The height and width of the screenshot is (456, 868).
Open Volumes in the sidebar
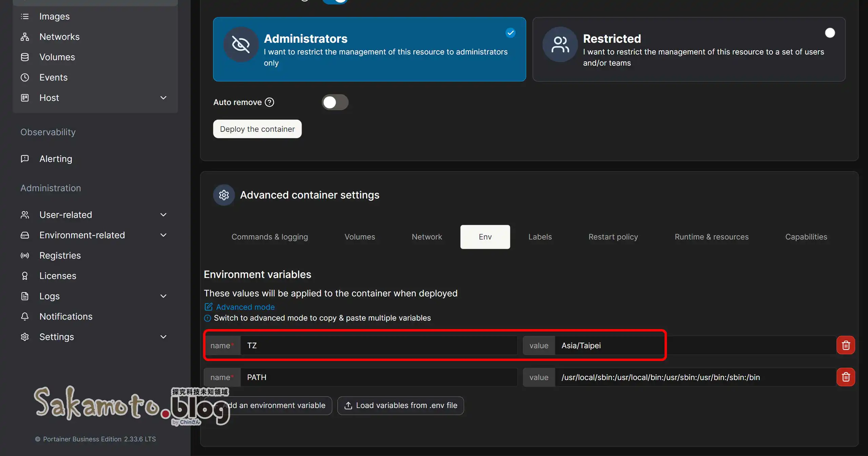point(57,57)
